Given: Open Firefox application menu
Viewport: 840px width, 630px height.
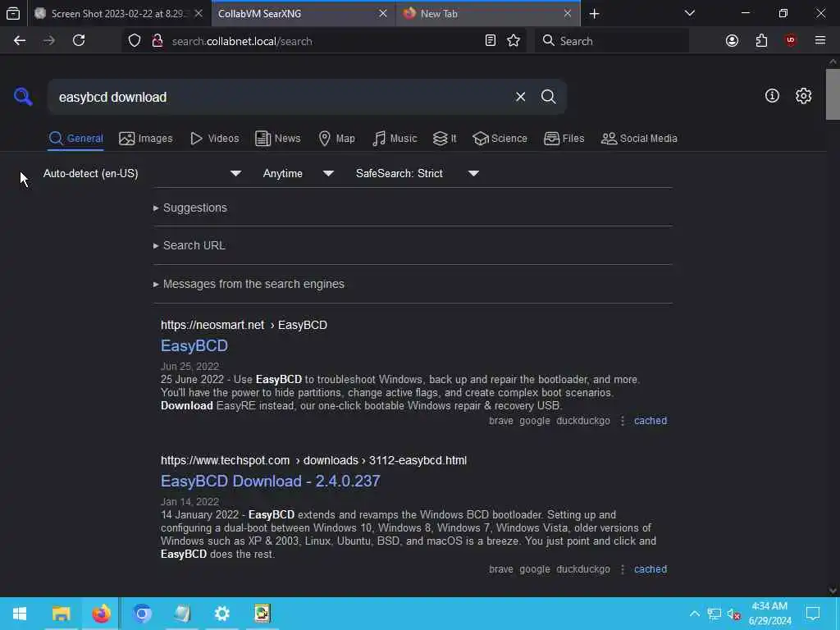Looking at the screenshot, I should coord(820,41).
